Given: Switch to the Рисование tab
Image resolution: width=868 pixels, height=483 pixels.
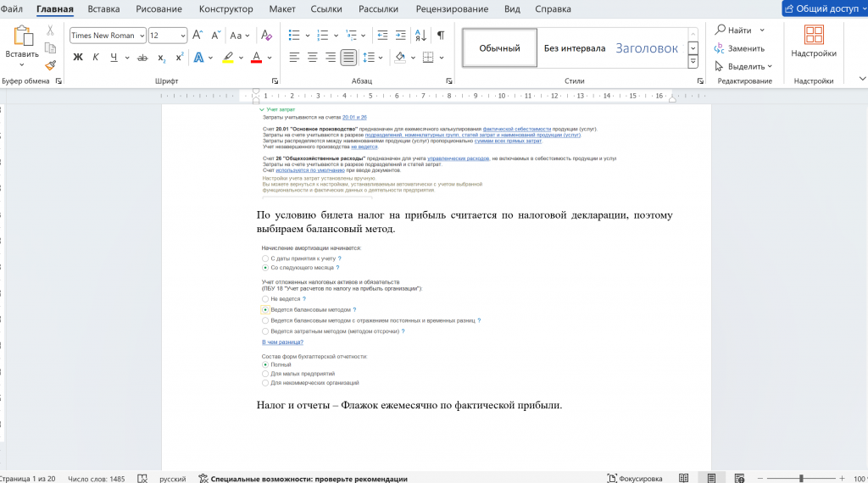Looking at the screenshot, I should click(x=159, y=8).
